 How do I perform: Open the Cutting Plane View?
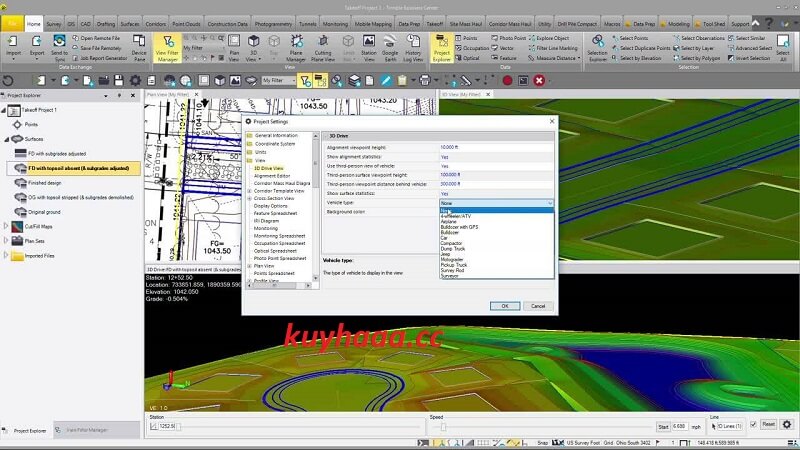(323, 48)
